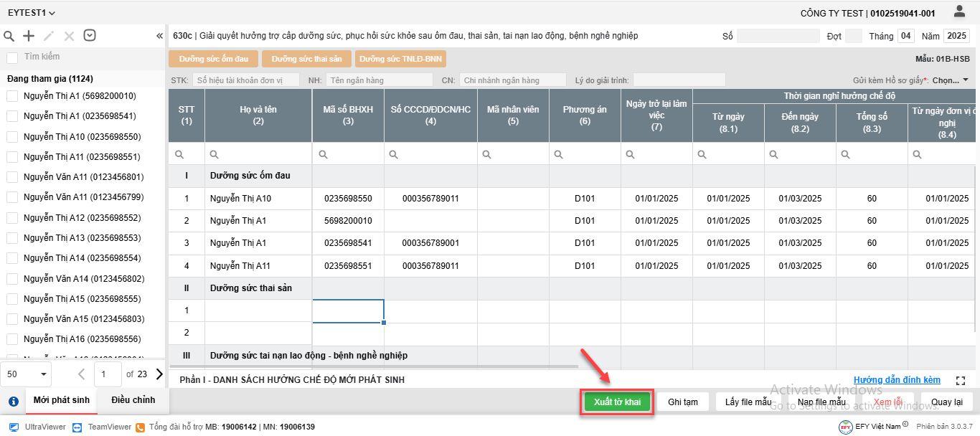Enable checkbox for Nguyễn Thị A13 (0235698553)
This screenshot has width=980, height=436.
click(12, 237)
